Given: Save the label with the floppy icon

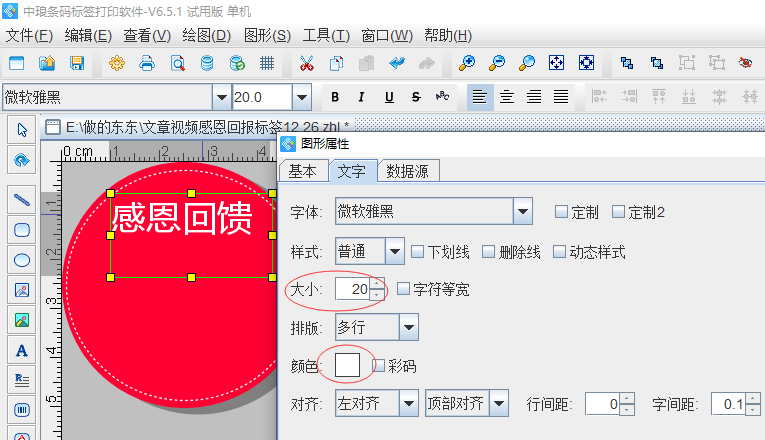Looking at the screenshot, I should point(77,63).
